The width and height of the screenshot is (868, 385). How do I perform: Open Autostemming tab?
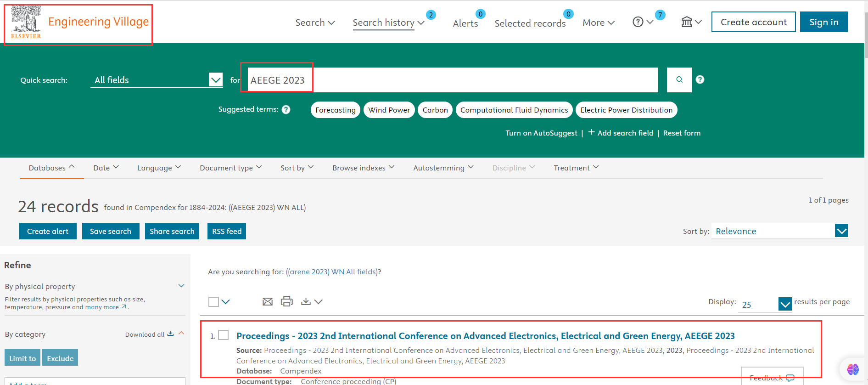(x=443, y=168)
